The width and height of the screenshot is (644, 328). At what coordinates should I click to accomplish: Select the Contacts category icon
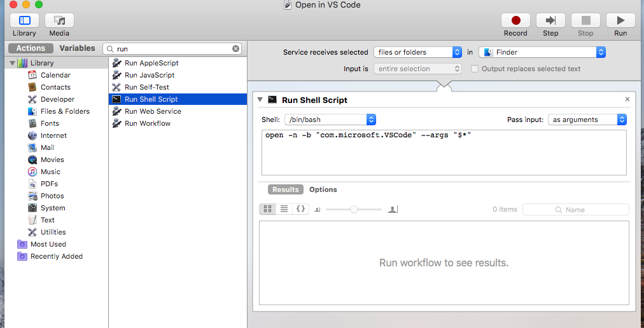[x=32, y=87]
